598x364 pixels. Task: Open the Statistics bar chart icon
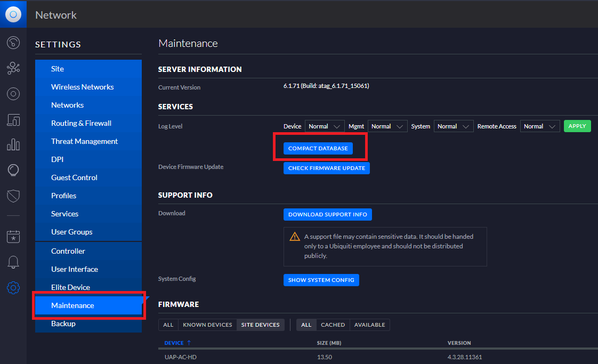pyautogui.click(x=13, y=145)
